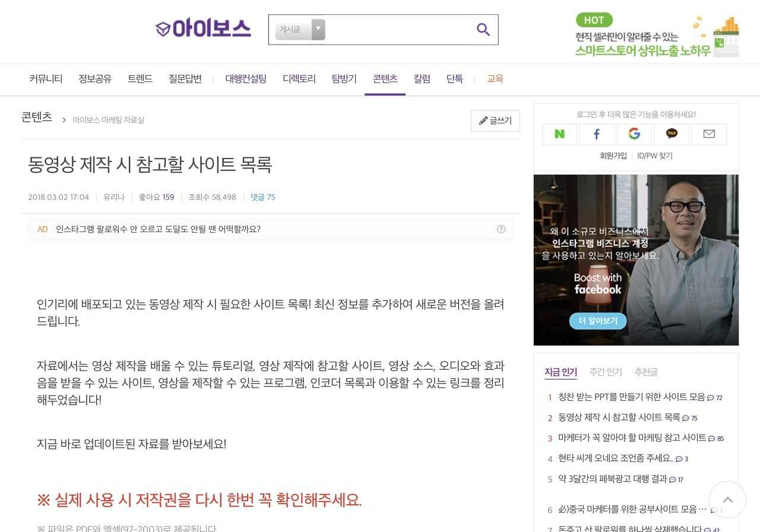The height and width of the screenshot is (532, 760).
Task: Open the 회원가입 sign-up link
Action: coord(613,156)
